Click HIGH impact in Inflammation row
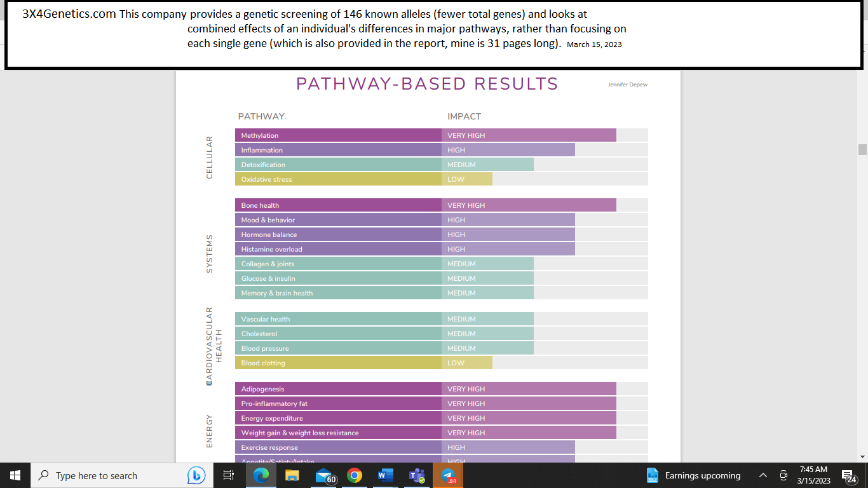 [456, 150]
